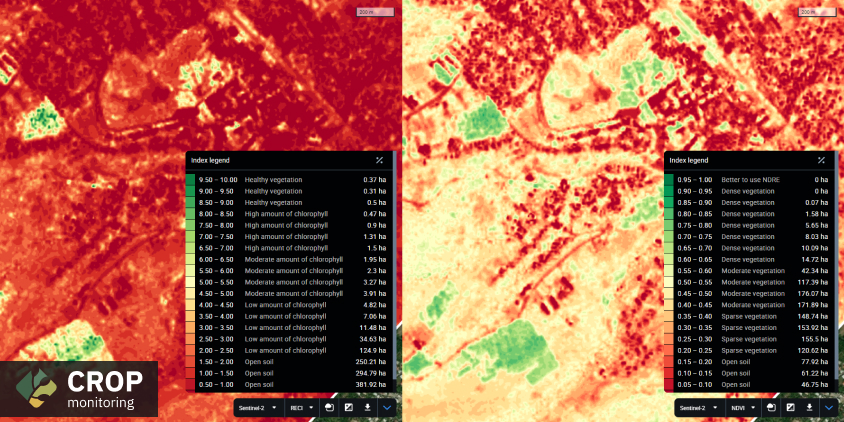The height and width of the screenshot is (422, 844).
Task: Switch RECI legend to percent view icon
Action: (x=379, y=160)
